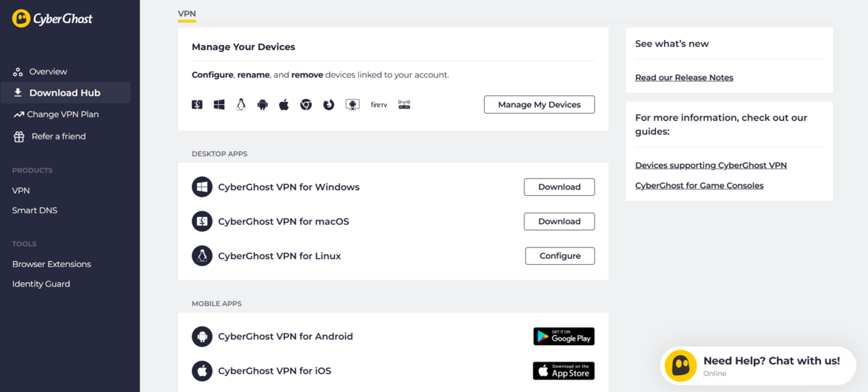Click the CyberGhost VPN for Linux text
This screenshot has height=392, width=868.
(279, 256)
